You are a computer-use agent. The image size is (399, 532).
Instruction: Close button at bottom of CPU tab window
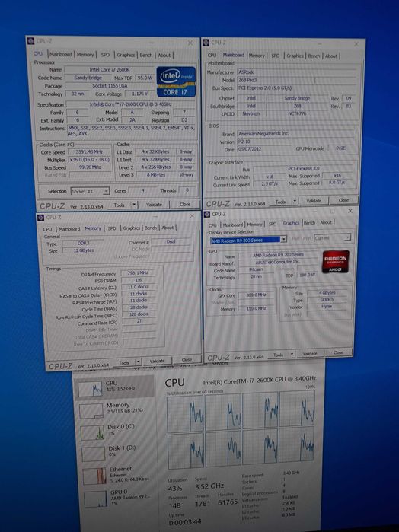coord(185,204)
